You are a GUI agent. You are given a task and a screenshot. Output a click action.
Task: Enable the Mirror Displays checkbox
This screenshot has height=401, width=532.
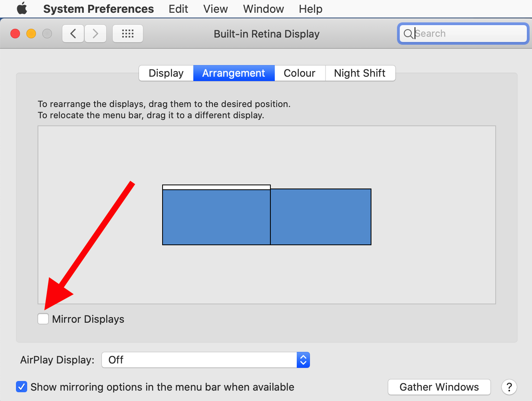click(43, 319)
